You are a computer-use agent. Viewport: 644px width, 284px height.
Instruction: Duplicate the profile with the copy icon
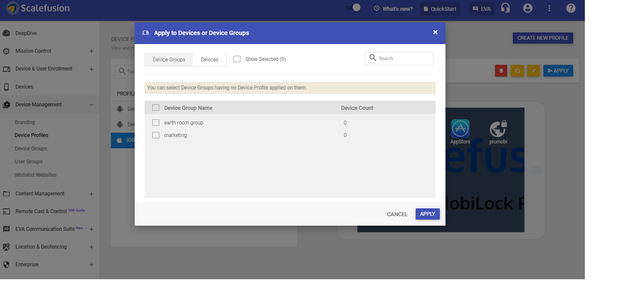(x=517, y=70)
